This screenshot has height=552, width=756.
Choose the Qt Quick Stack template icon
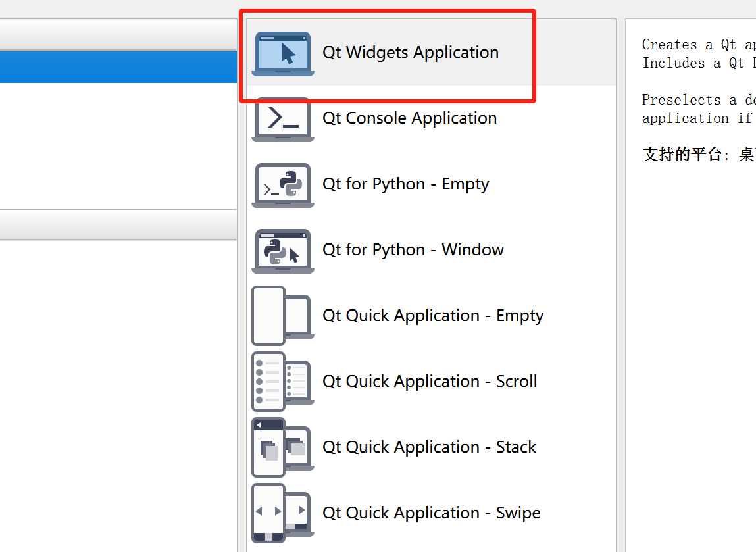(x=282, y=447)
